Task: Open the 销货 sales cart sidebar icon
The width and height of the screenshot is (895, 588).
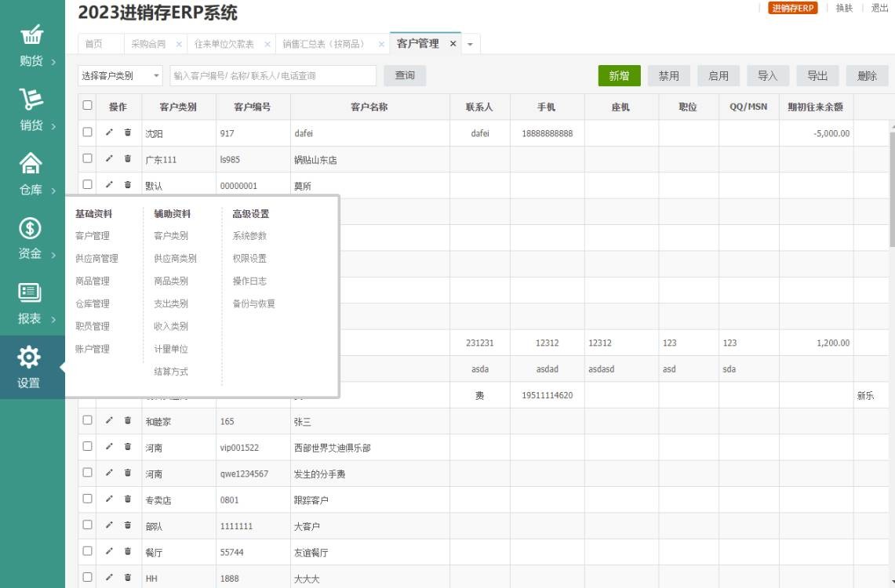Action: [x=31, y=100]
